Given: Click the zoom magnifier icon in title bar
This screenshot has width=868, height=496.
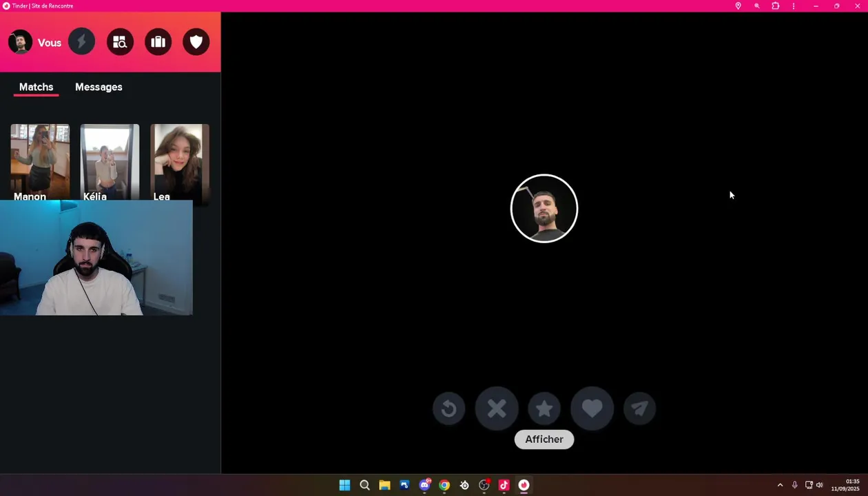Looking at the screenshot, I should coord(756,6).
